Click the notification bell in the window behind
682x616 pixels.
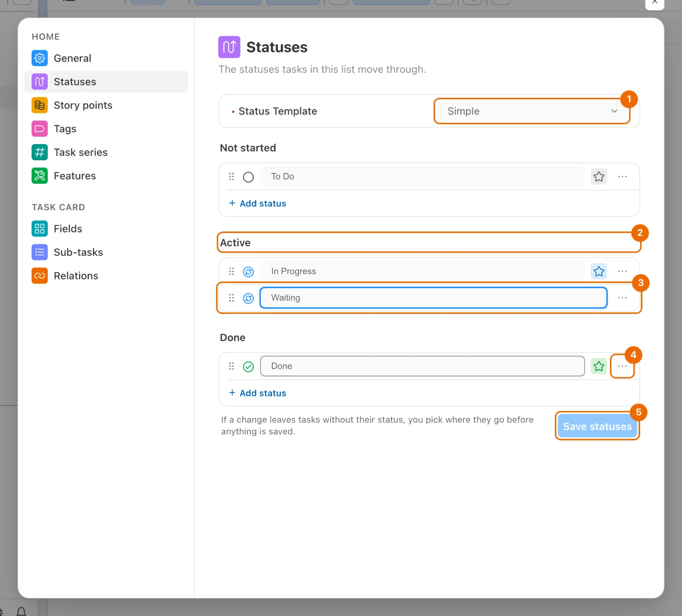tap(21, 612)
